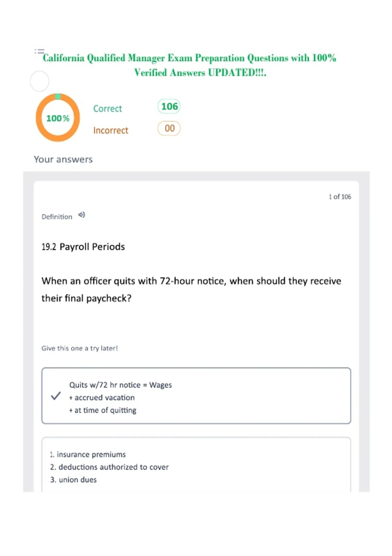The width and height of the screenshot is (392, 556).
Task: Click the Correct count badge 106
Action: [169, 106]
